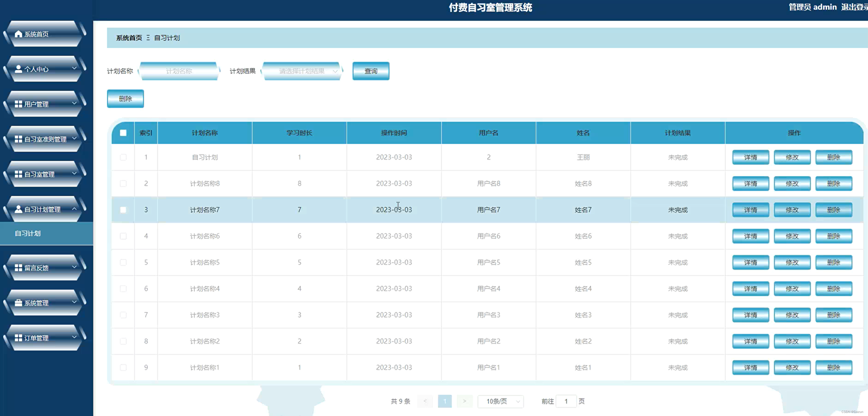868x416 pixels.
Task: Check the box for row 计划名称2
Action: tap(123, 341)
